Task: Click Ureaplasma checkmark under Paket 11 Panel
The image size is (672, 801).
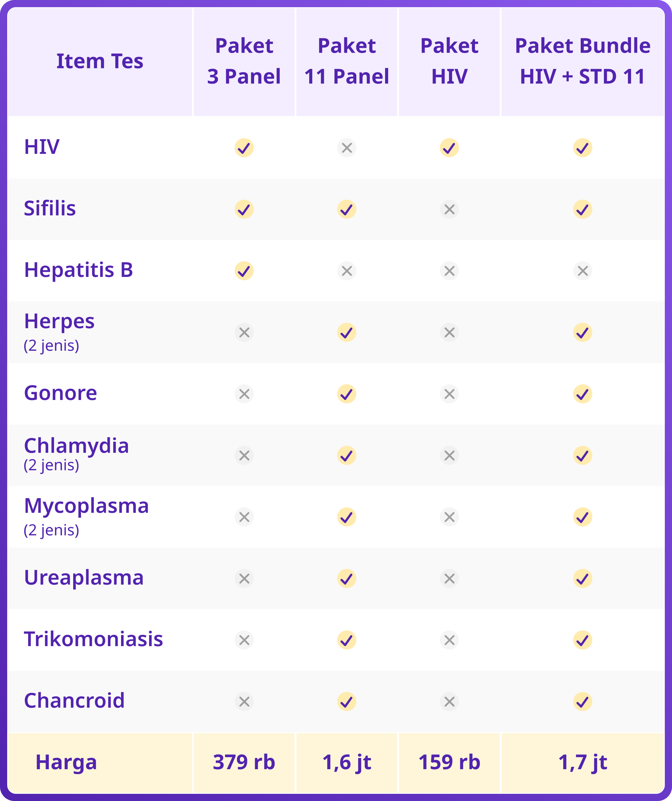Action: (x=346, y=579)
